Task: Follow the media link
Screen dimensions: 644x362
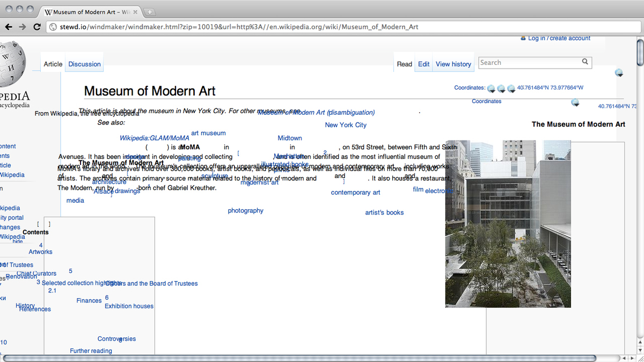Action: click(x=75, y=201)
